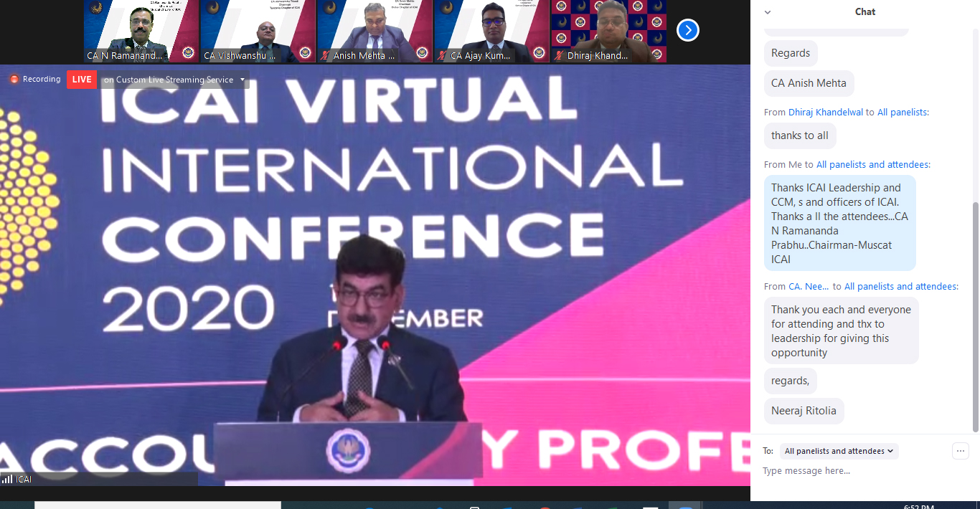Click Anish Mehta's muted microphone icon
This screenshot has width=980, height=509.
[325, 55]
